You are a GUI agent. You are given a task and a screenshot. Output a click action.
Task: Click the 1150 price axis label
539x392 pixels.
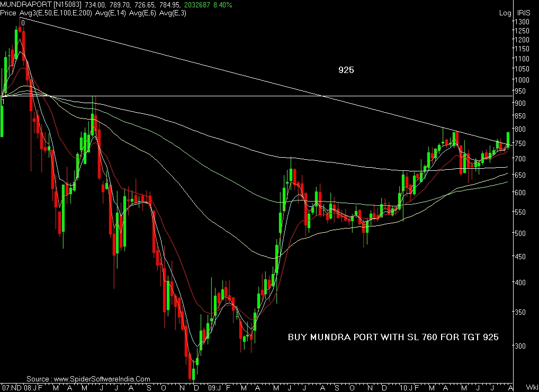pos(522,50)
